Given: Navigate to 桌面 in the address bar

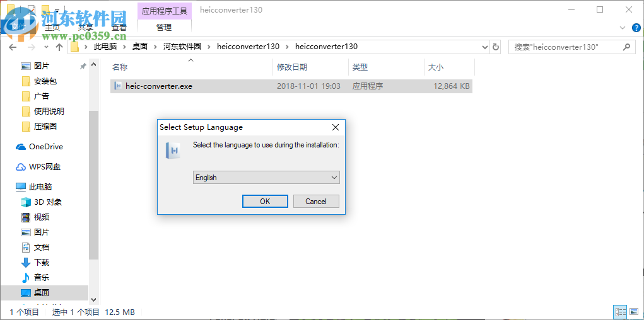Looking at the screenshot, I should coord(139,47).
